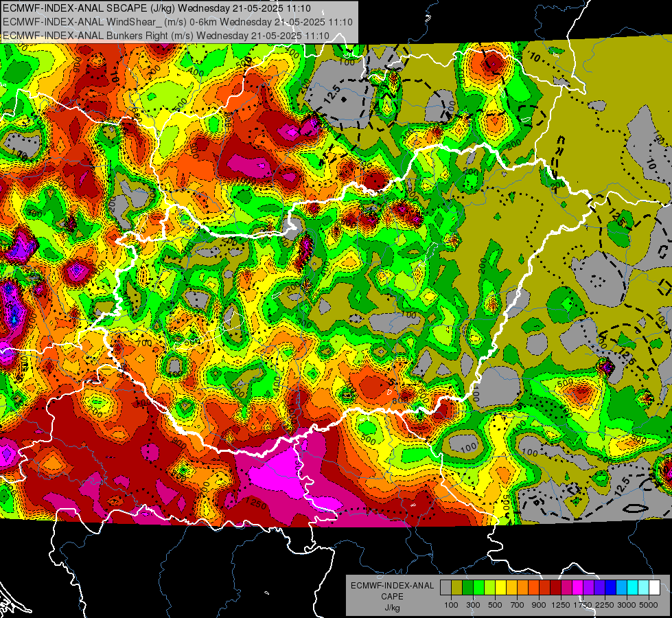Image resolution: width=672 pixels, height=618 pixels.
Task: Click the J/kg unit label in the legend
Action: 392,608
